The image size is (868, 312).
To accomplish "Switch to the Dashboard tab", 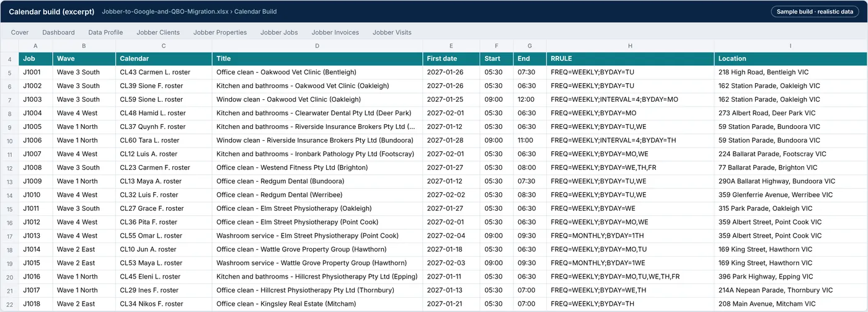I will pyautogui.click(x=58, y=32).
